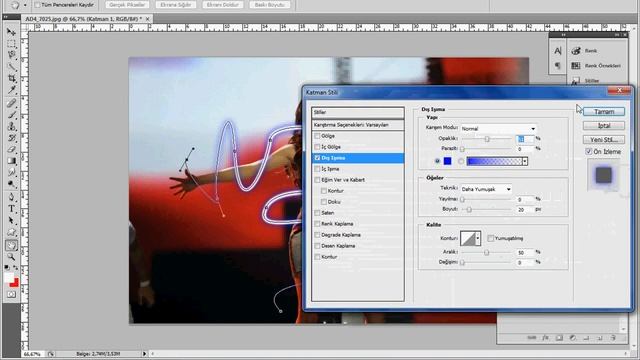The width and height of the screenshot is (640, 360).
Task: Click the Tamam button
Action: 604,111
